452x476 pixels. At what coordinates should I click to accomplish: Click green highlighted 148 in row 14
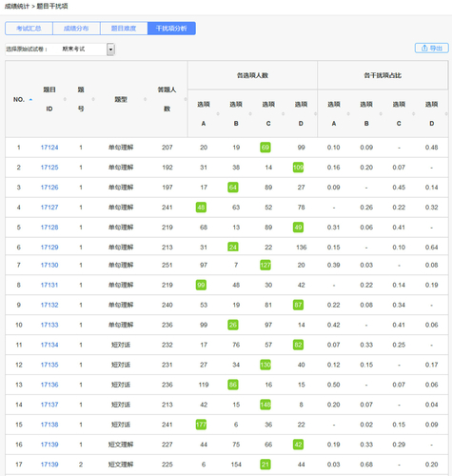tap(265, 405)
